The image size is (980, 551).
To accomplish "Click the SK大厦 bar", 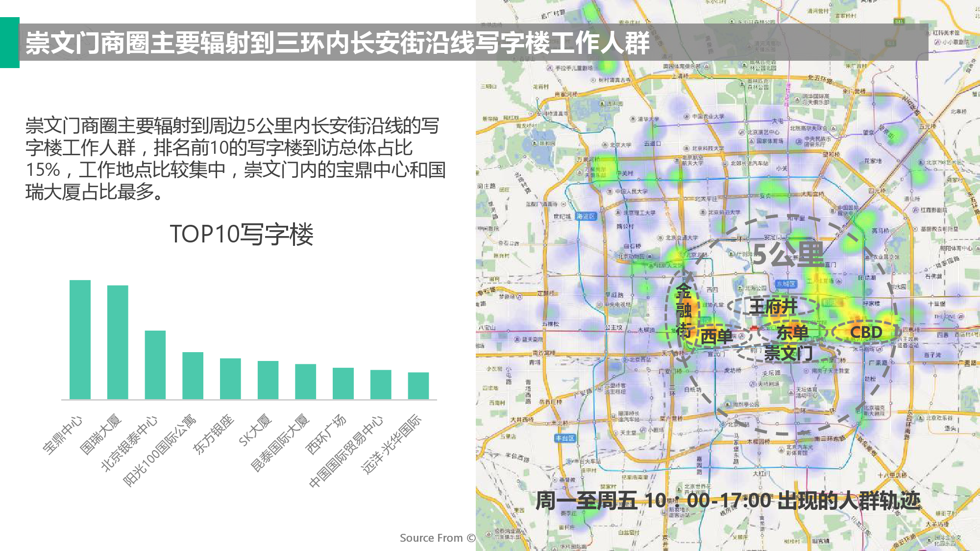I will tap(268, 380).
